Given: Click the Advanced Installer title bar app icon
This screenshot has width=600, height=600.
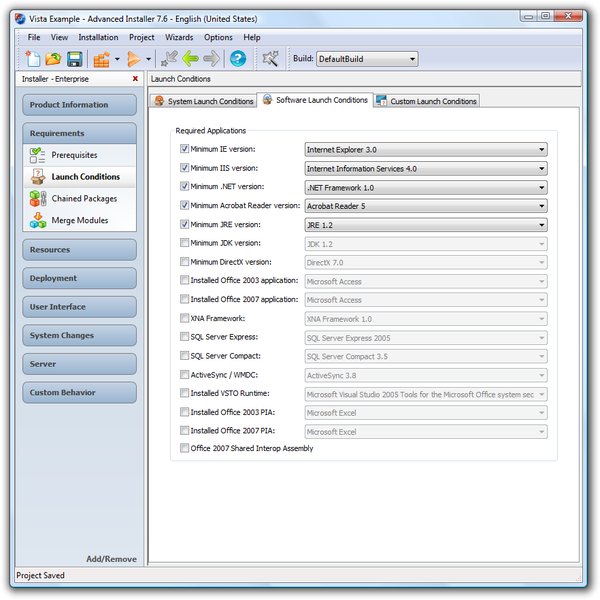Looking at the screenshot, I should pos(20,19).
